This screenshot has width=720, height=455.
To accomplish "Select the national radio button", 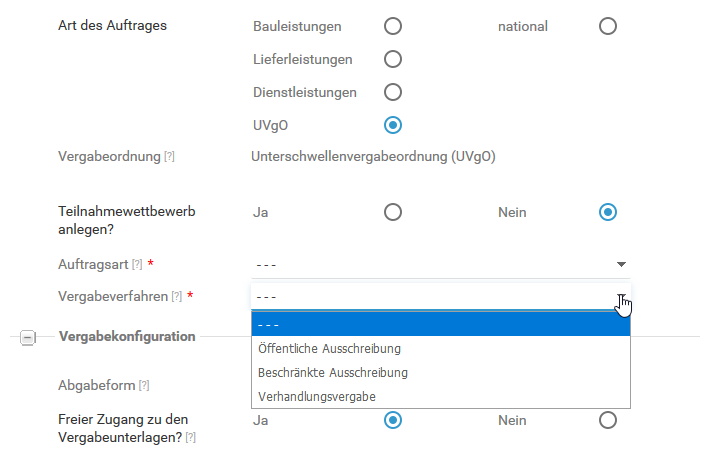I will click(608, 26).
